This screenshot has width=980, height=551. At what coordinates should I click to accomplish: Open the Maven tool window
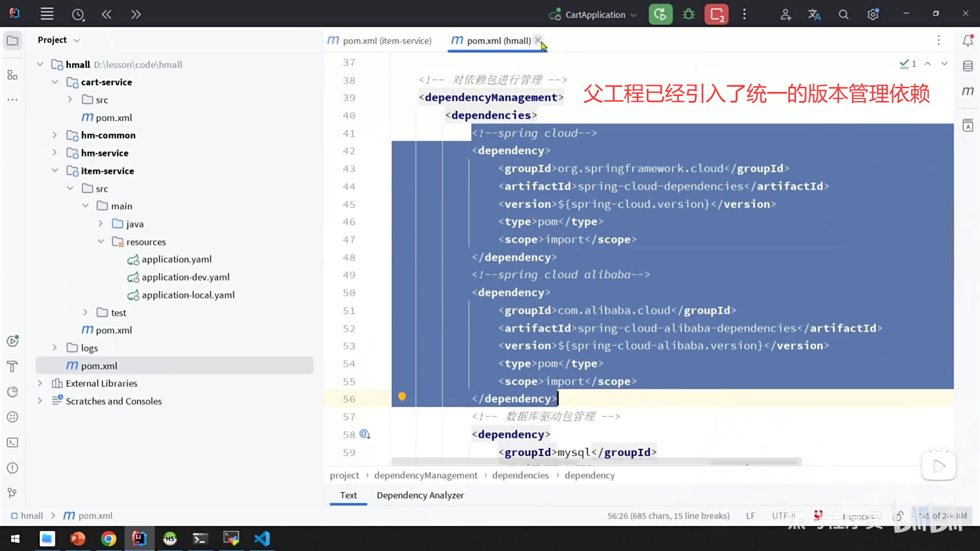point(968,91)
